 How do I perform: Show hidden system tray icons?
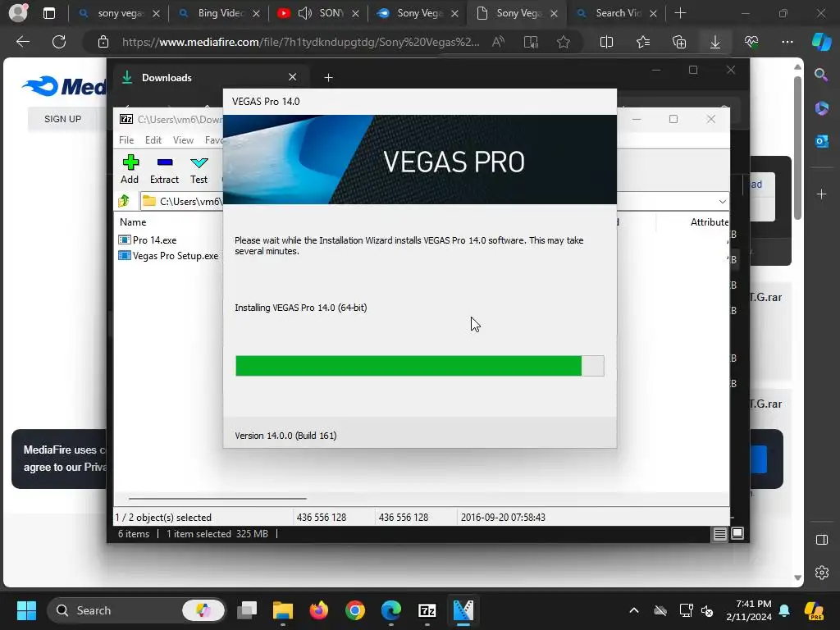coord(634,610)
